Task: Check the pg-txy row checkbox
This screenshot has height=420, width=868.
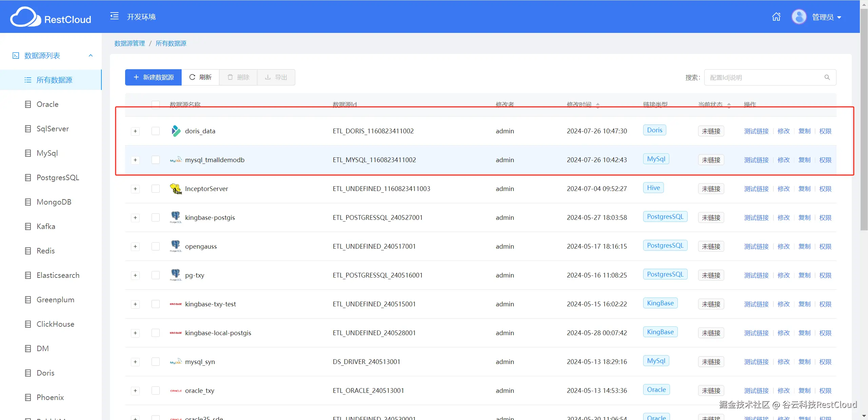Action: pyautogui.click(x=156, y=275)
